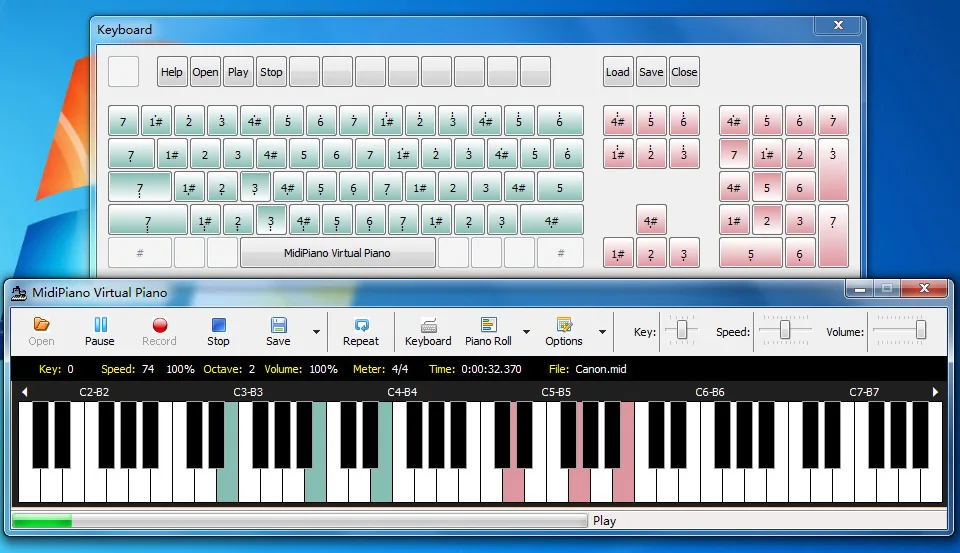
Task: Click the MidiPiano app icon in title bar
Action: [19, 293]
